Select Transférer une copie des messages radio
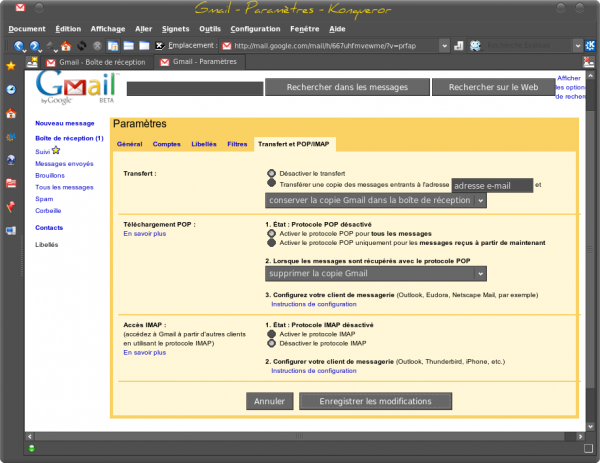 point(271,183)
